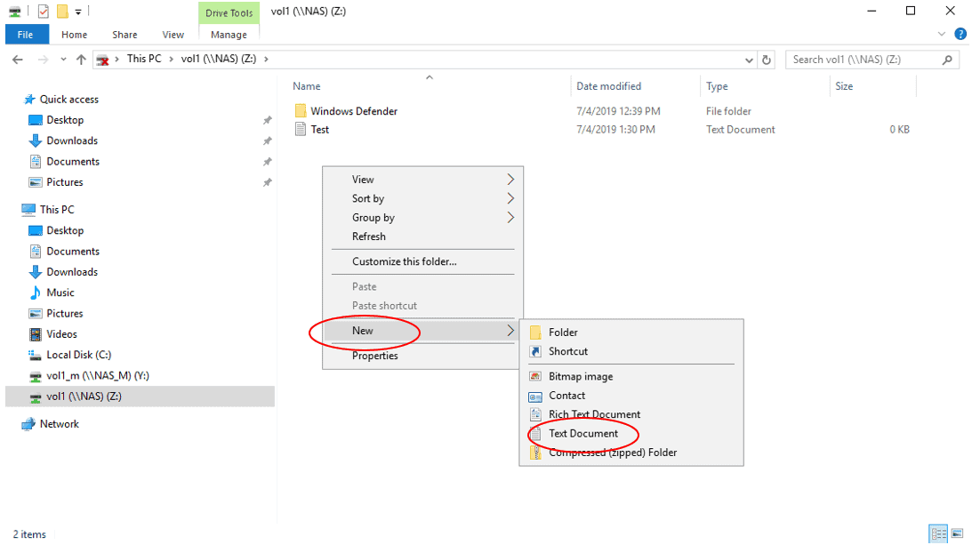The height and width of the screenshot is (545, 980).
Task: Select Refresh in the context menu
Action: [x=369, y=236]
